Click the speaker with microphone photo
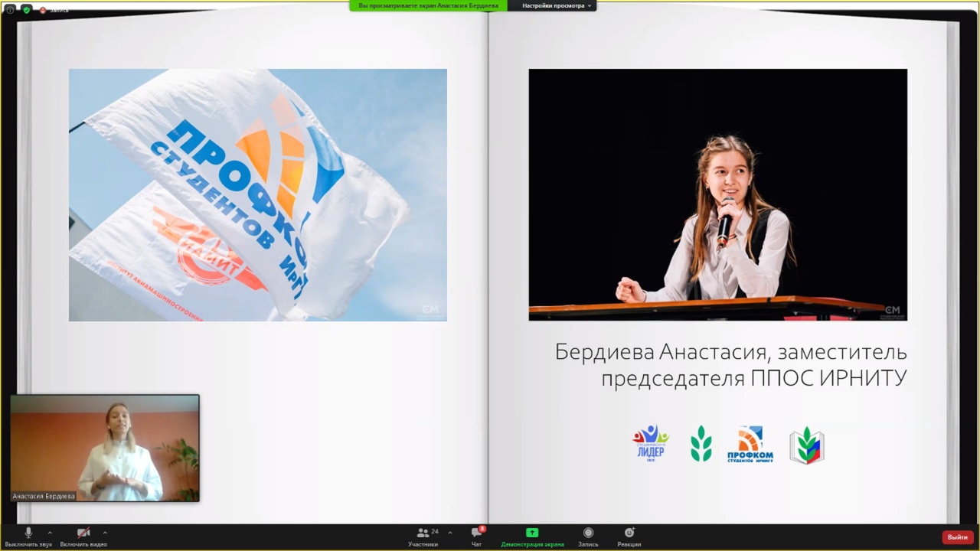The image size is (980, 551). 718,194
